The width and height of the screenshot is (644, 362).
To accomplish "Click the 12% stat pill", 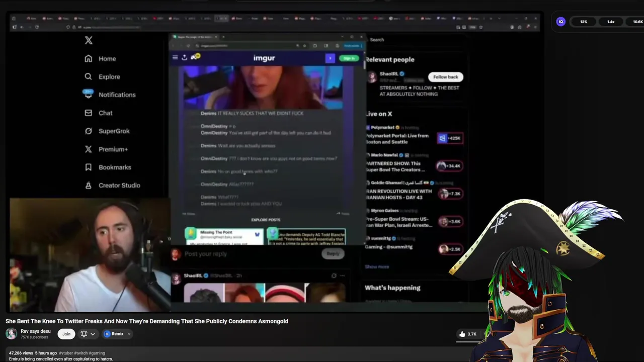I will click(x=584, y=22).
